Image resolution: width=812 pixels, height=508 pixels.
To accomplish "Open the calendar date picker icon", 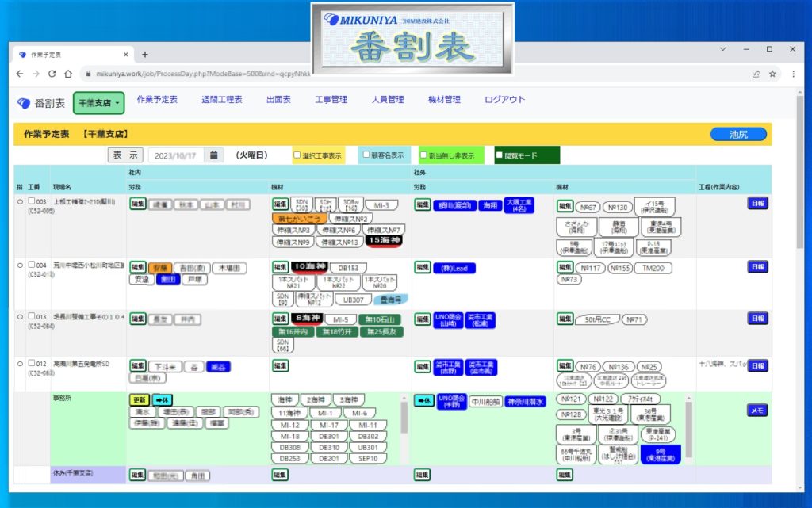I will tap(214, 155).
